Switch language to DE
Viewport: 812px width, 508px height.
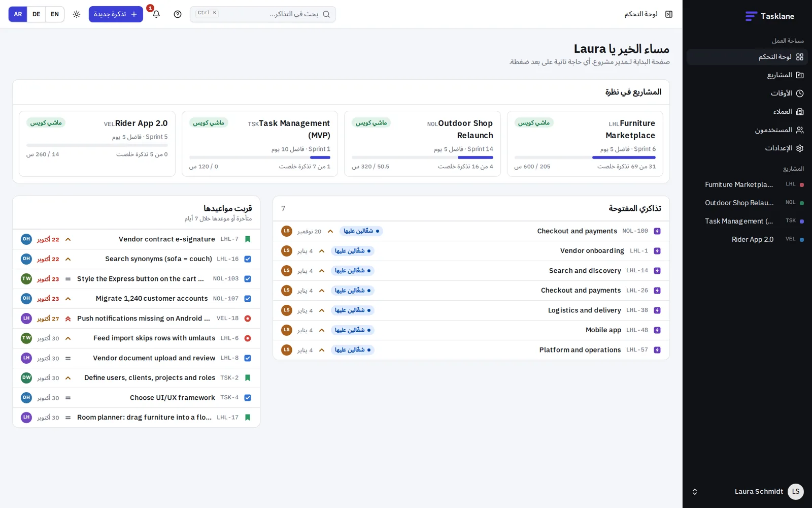(37, 14)
